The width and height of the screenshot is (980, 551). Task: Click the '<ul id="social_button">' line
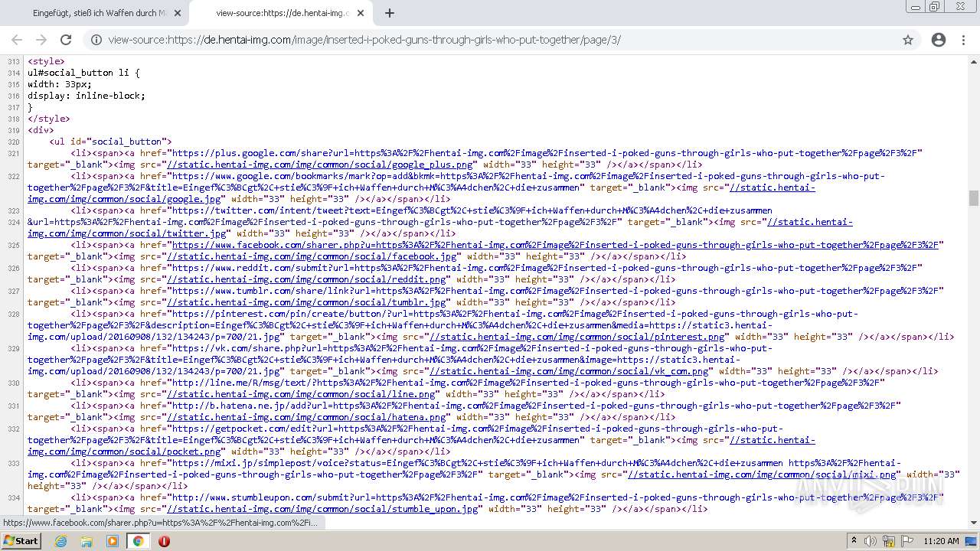(x=110, y=142)
